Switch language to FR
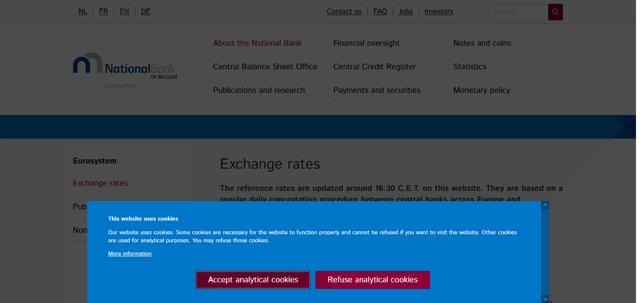 pyautogui.click(x=104, y=11)
